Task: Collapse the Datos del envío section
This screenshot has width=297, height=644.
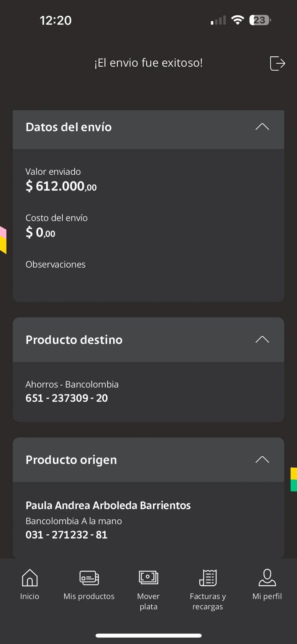Action: coord(262,127)
